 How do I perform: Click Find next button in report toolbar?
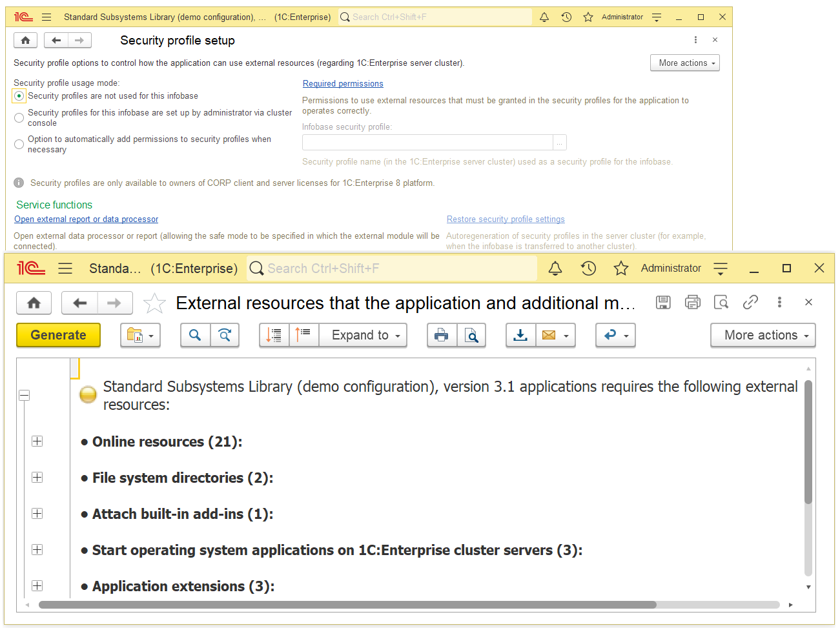[x=225, y=335]
